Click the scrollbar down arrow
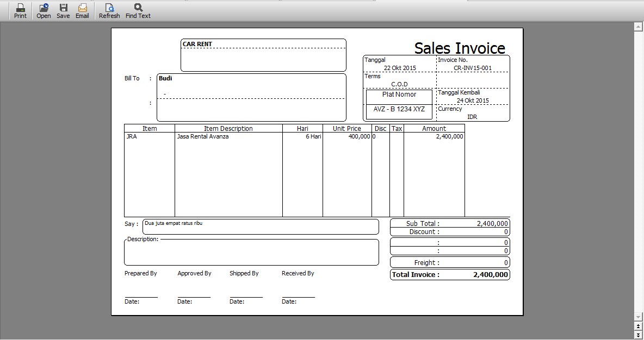The width and height of the screenshot is (644, 340). 639,317
